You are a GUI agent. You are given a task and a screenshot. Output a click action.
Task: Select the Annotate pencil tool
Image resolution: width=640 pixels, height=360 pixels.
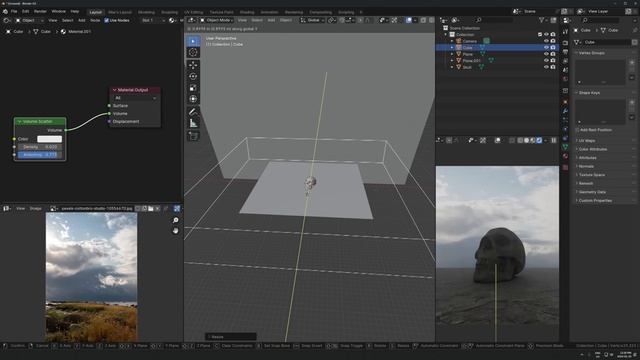[x=193, y=112]
